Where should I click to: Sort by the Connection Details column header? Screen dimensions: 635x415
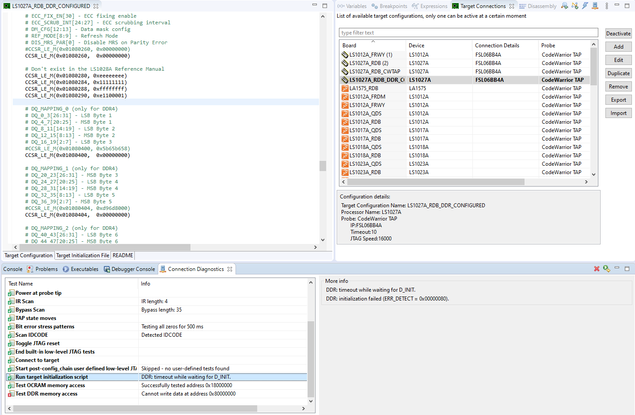click(505, 45)
